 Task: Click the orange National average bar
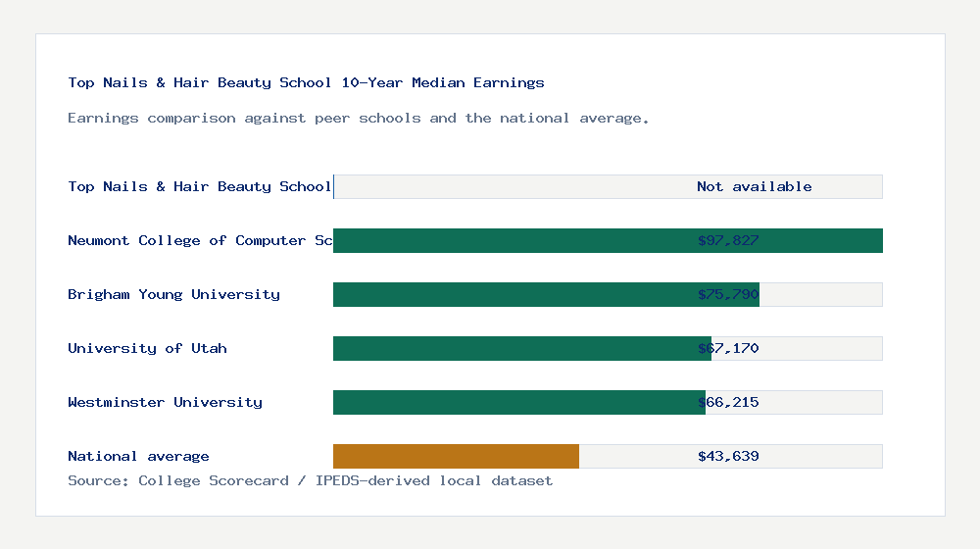[457, 457]
